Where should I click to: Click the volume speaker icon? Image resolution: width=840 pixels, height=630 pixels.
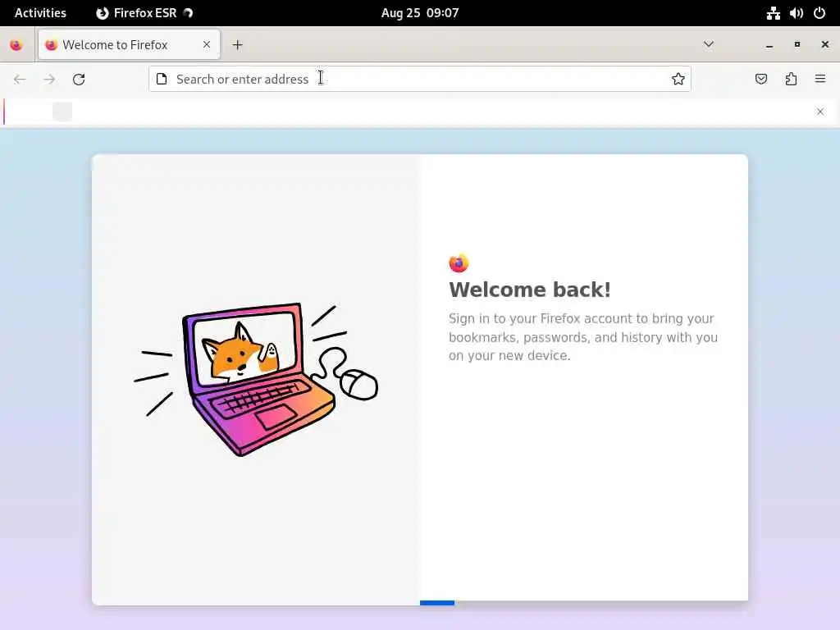[796, 13]
